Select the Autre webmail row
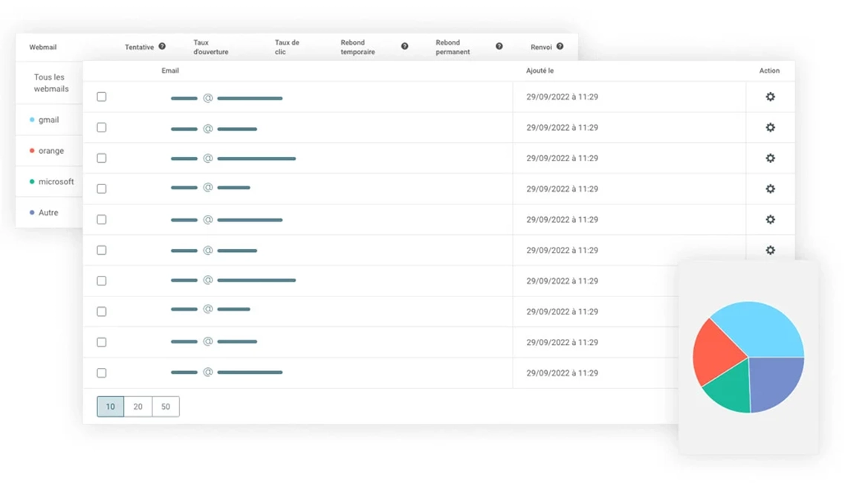 point(50,213)
